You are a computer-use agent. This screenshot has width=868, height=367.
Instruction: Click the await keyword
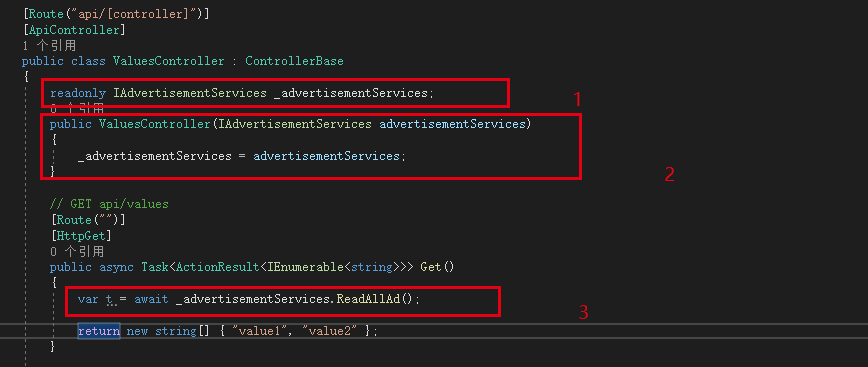151,299
